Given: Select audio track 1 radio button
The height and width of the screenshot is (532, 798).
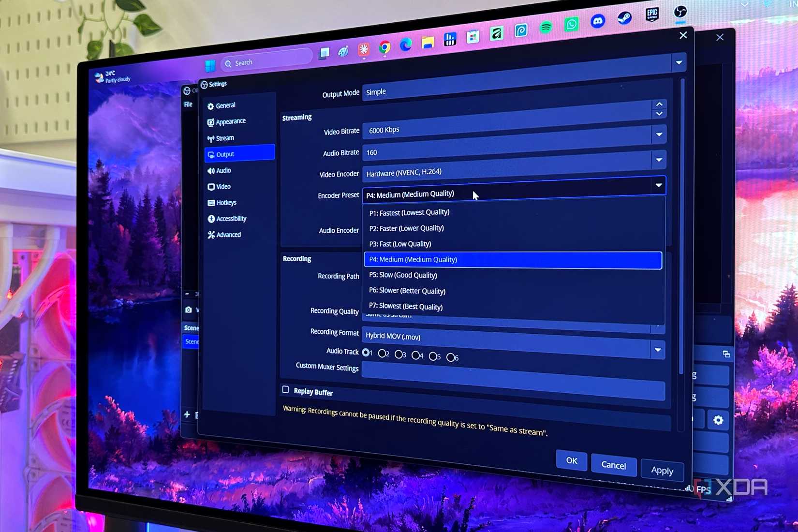Looking at the screenshot, I should click(x=366, y=352).
